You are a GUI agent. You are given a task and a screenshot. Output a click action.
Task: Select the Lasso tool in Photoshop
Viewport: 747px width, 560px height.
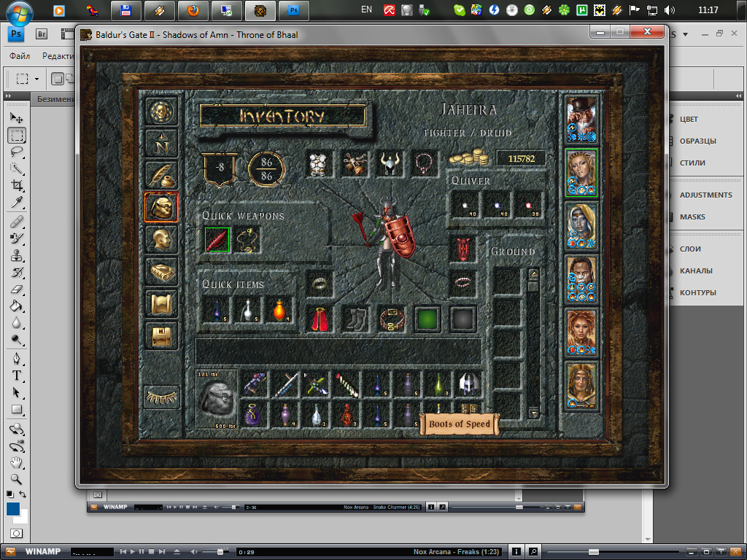(17, 152)
